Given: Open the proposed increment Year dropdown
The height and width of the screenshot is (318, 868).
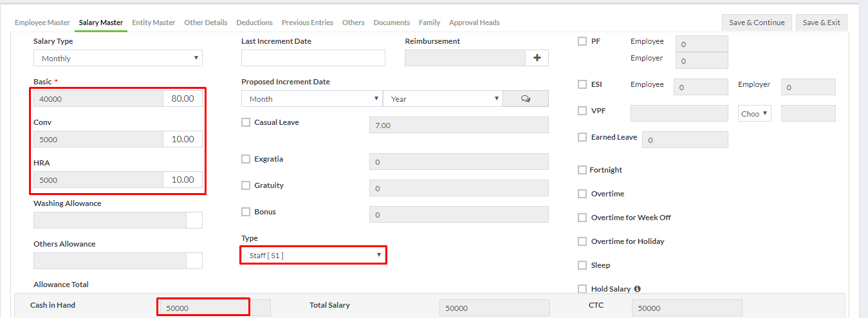Looking at the screenshot, I should tap(443, 98).
